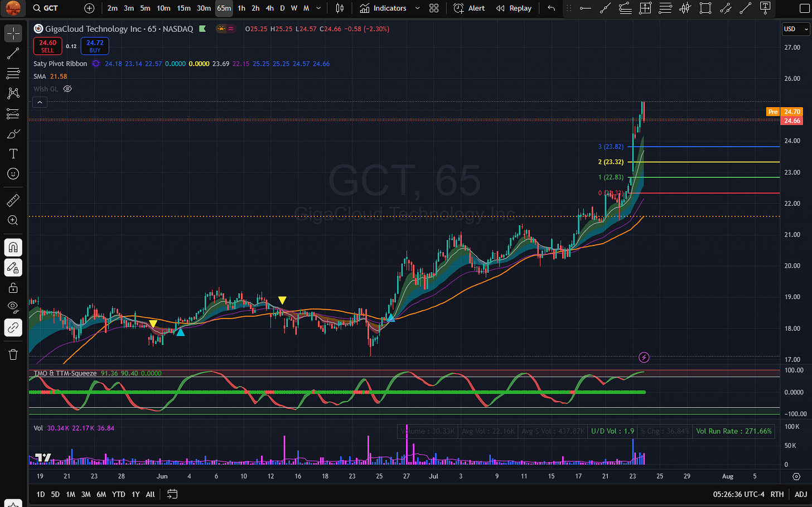
Task: Switch to the 15m interval
Action: [x=183, y=8]
